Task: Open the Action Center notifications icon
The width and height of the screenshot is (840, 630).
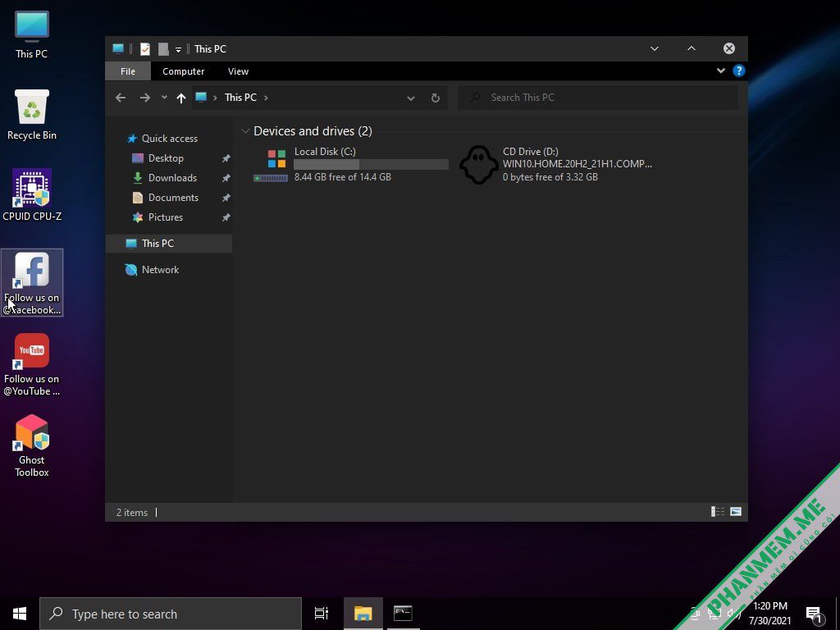Action: point(815,614)
